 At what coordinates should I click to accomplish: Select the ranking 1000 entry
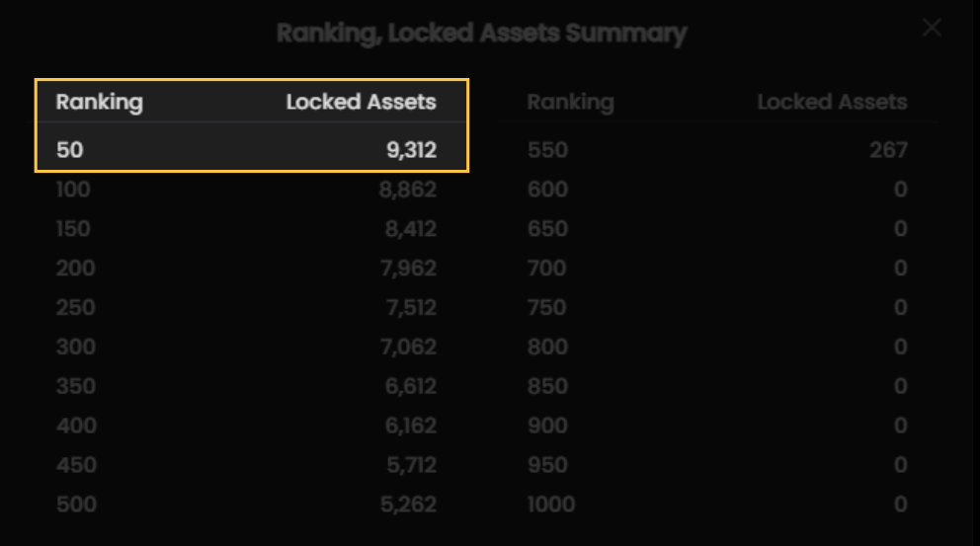tap(550, 505)
